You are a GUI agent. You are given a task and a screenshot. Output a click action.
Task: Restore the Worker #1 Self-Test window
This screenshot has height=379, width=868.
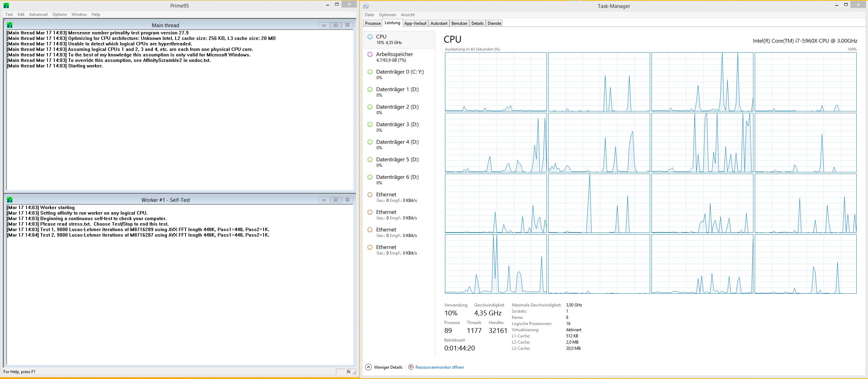point(335,199)
